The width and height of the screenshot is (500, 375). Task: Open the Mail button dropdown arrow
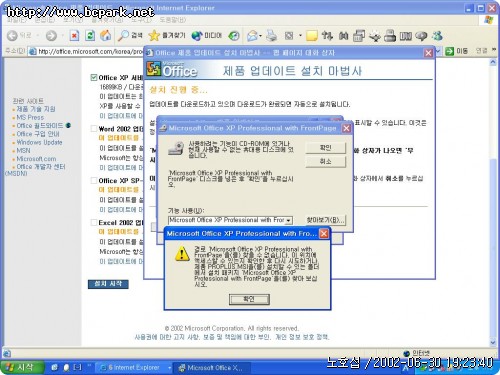click(260, 36)
